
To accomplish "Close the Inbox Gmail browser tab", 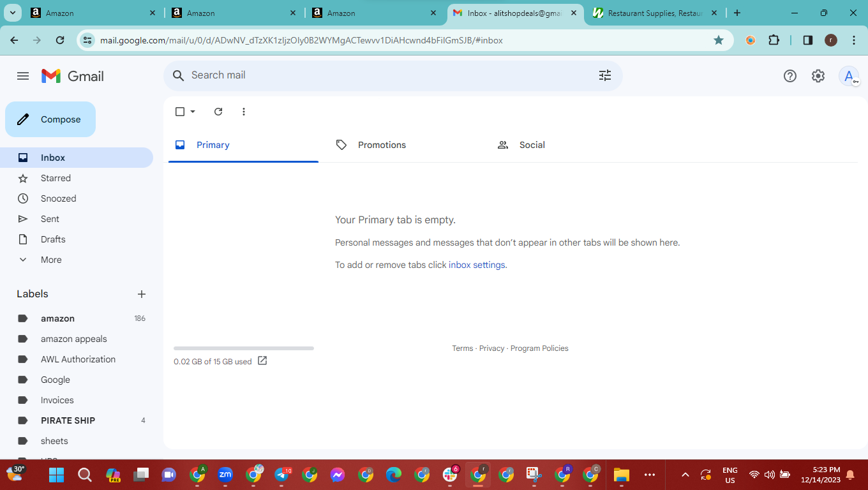I will click(574, 13).
